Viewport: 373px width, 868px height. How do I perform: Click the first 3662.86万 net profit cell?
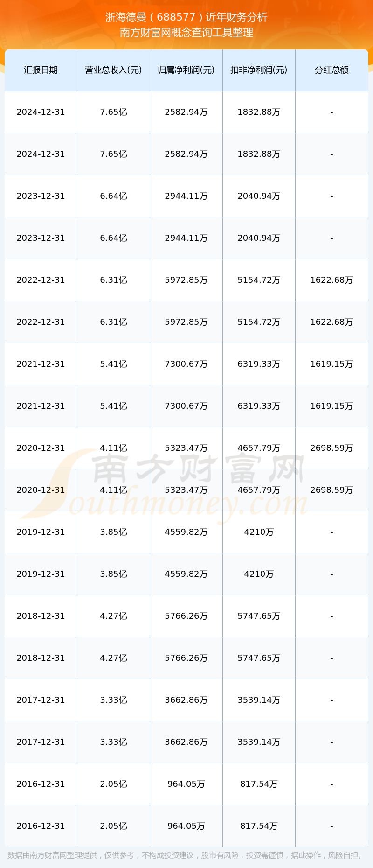click(186, 700)
